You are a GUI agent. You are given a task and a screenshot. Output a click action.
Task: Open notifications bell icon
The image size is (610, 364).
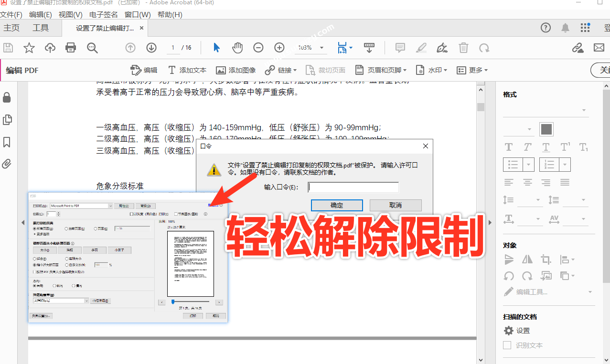click(x=565, y=28)
